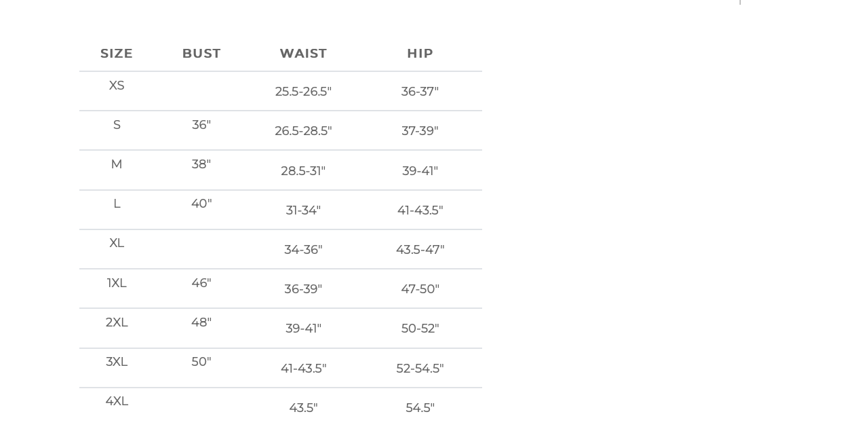Select the XS size label

pos(117,86)
